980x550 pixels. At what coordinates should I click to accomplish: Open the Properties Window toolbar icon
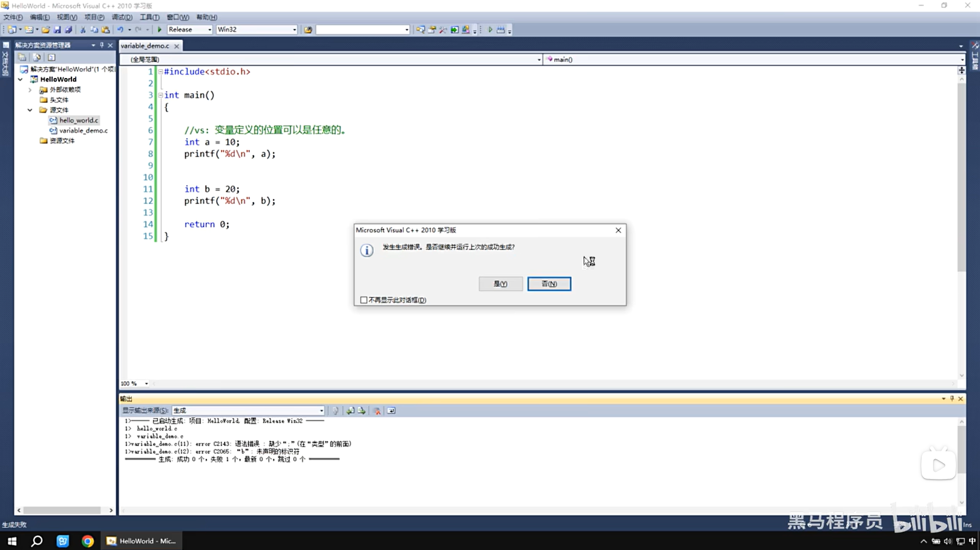pyautogui.click(x=432, y=30)
